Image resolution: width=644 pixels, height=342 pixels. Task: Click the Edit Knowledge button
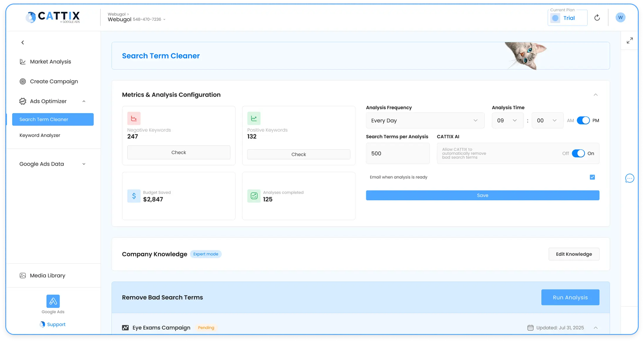pos(574,254)
